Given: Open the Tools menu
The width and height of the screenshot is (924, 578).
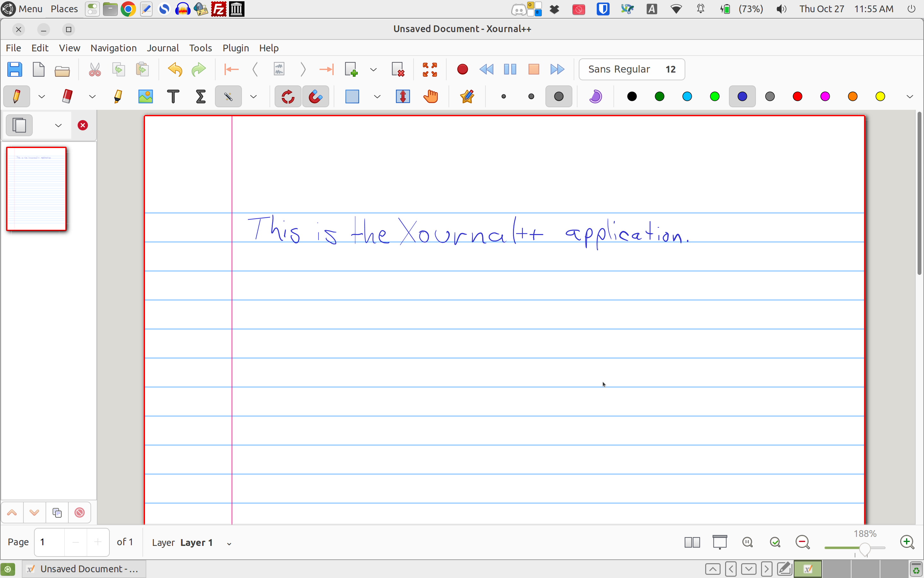Looking at the screenshot, I should click(x=201, y=48).
